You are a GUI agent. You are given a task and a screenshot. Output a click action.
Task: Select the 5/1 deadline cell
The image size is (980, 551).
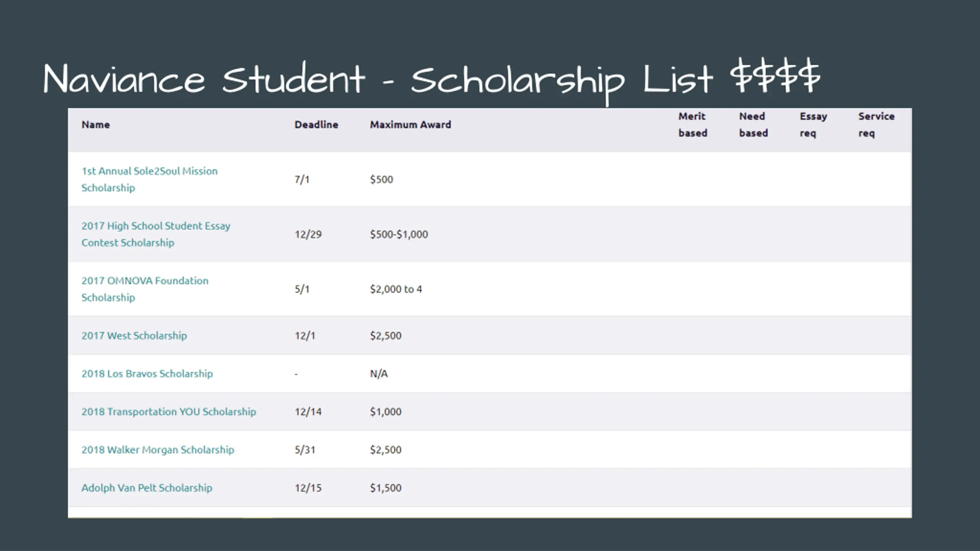pyautogui.click(x=302, y=289)
